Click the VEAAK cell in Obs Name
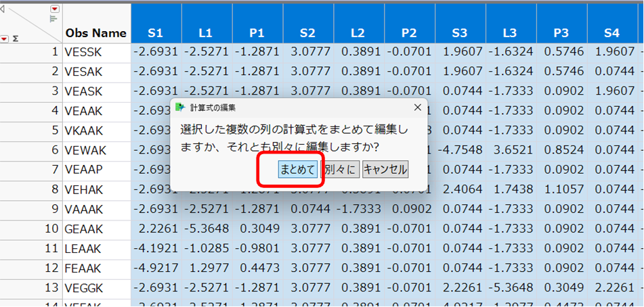The image size is (644, 307). pyautogui.click(x=97, y=111)
